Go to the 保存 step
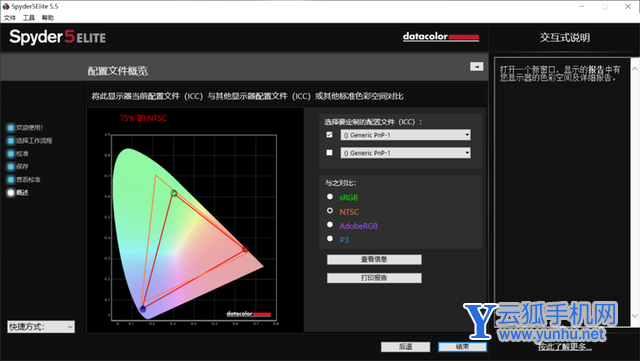 pyautogui.click(x=18, y=167)
